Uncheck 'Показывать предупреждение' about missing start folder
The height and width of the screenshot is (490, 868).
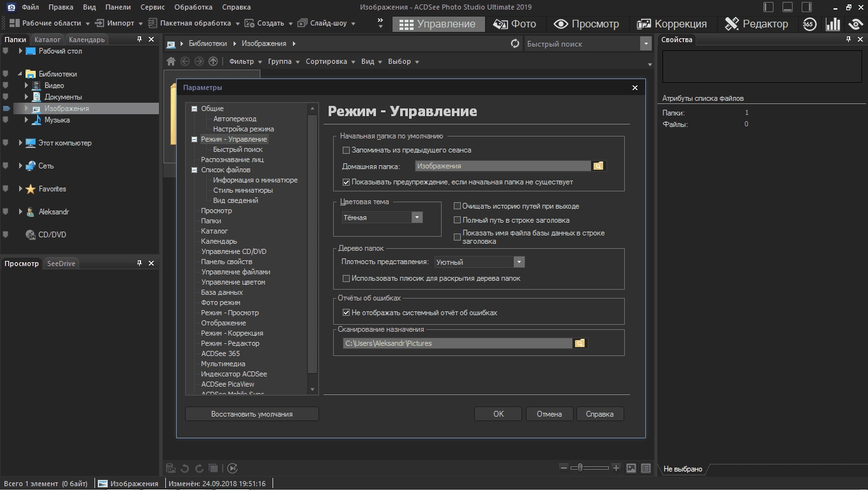coord(347,182)
